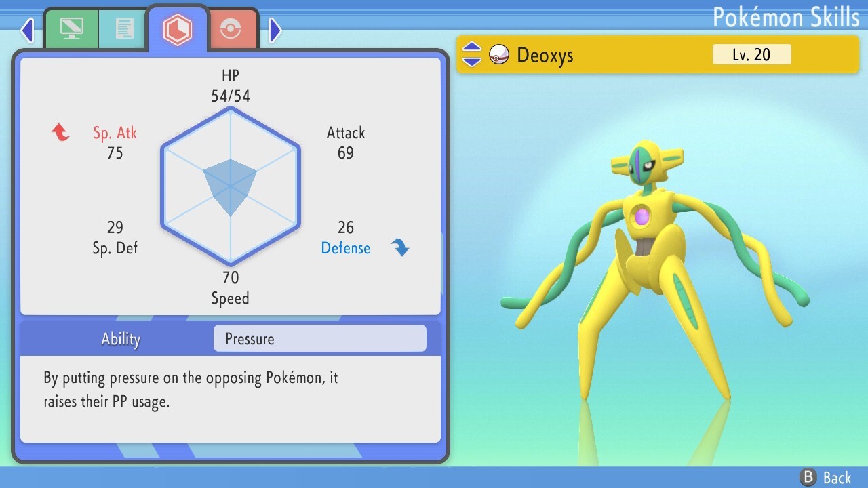Go to previous summary page with left arrow

(x=27, y=30)
